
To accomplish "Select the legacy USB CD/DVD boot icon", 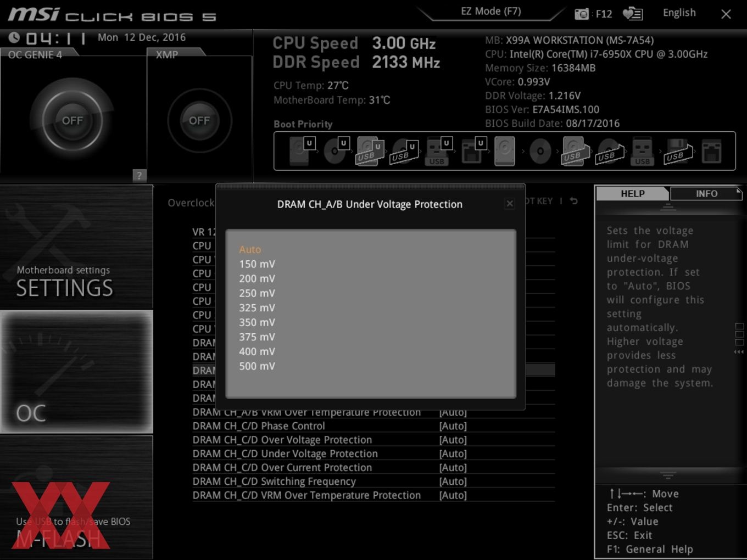I will coord(610,151).
